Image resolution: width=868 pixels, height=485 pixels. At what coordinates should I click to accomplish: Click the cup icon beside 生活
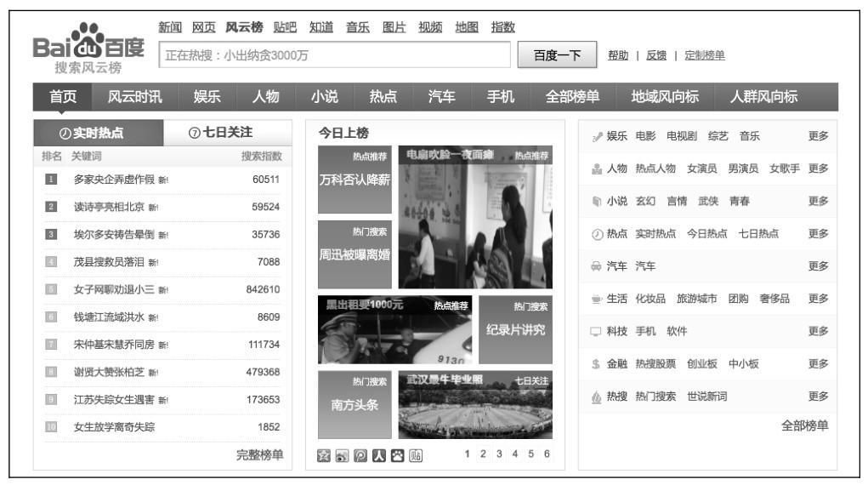596,300
